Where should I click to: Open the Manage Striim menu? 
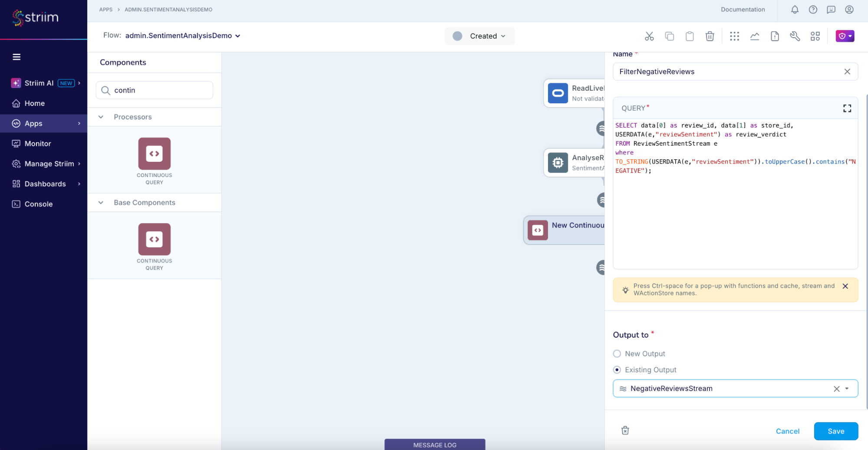coord(49,164)
